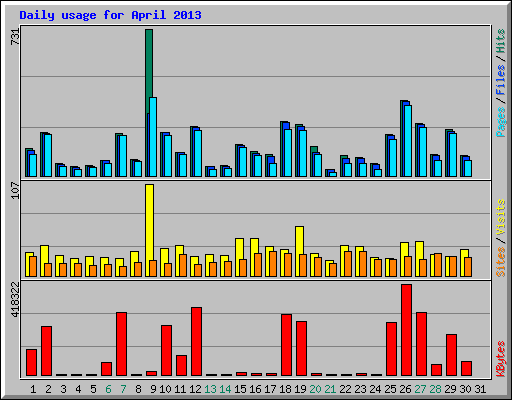Click the red 'KBytes' legend label
The height and width of the screenshot is (400, 512).
tap(500, 359)
